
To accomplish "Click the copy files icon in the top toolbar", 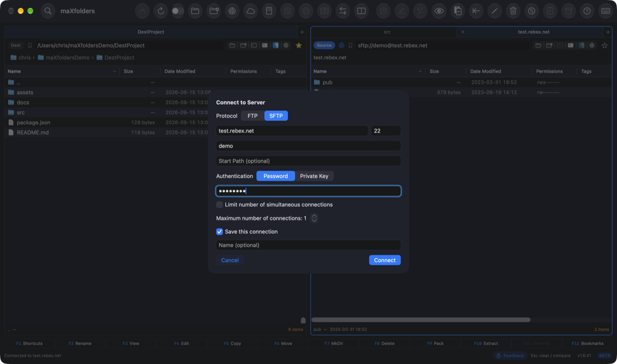I will [457, 11].
